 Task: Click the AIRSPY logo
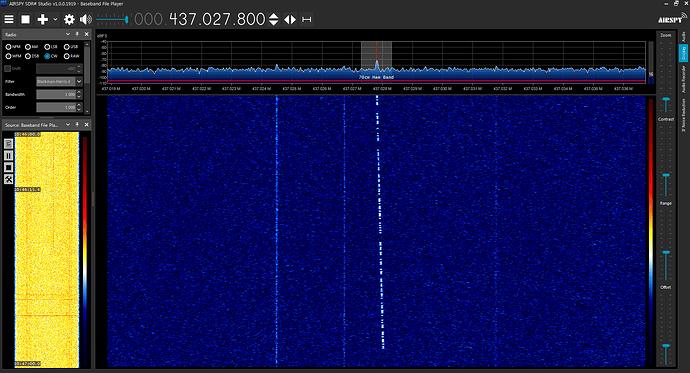[672, 19]
